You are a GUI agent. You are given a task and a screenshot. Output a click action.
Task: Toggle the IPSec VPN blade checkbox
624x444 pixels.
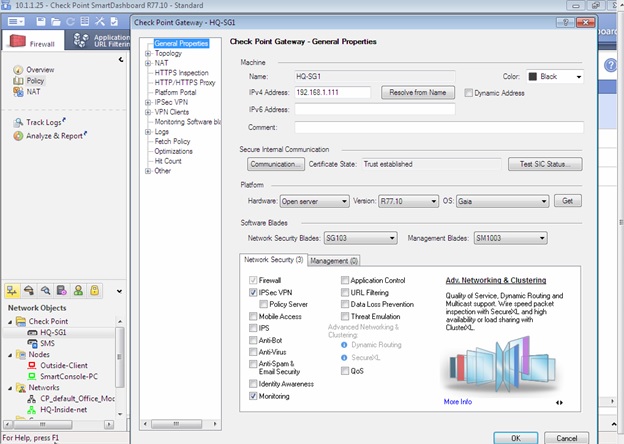click(253, 292)
